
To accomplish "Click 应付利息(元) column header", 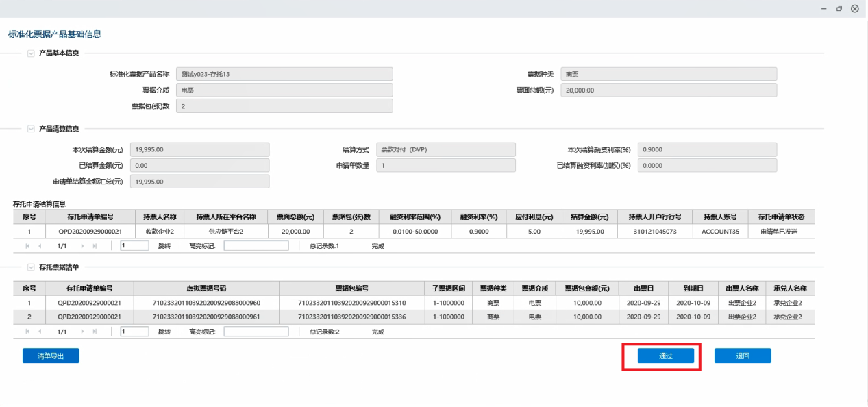I will click(534, 217).
